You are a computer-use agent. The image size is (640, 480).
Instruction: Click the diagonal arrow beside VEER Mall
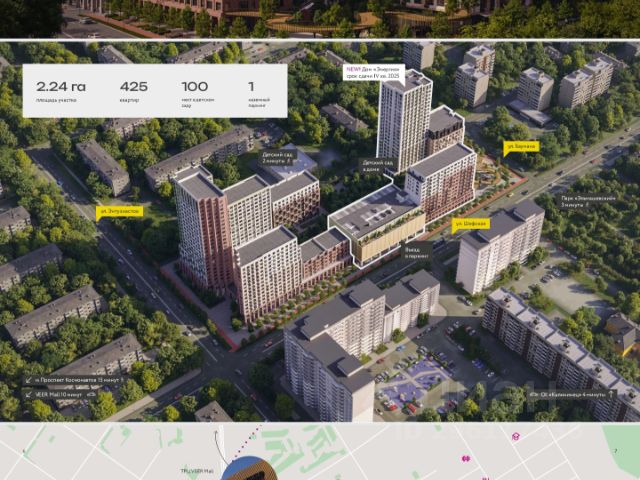point(29,395)
